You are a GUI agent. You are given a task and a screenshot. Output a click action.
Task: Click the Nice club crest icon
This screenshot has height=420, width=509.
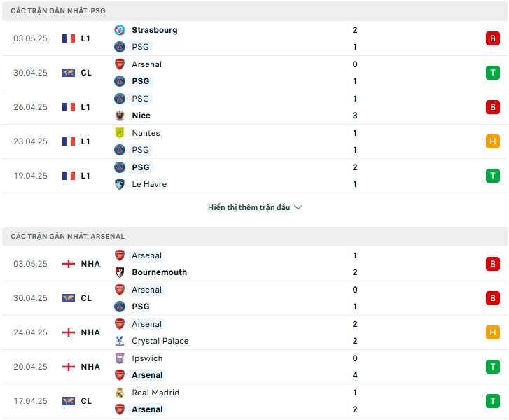pyautogui.click(x=120, y=115)
